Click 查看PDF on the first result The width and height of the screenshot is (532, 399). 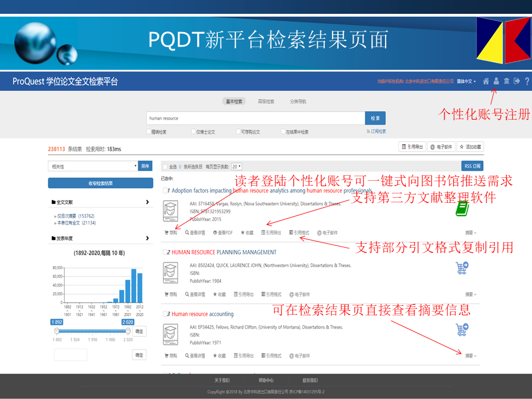pyautogui.click(x=223, y=233)
